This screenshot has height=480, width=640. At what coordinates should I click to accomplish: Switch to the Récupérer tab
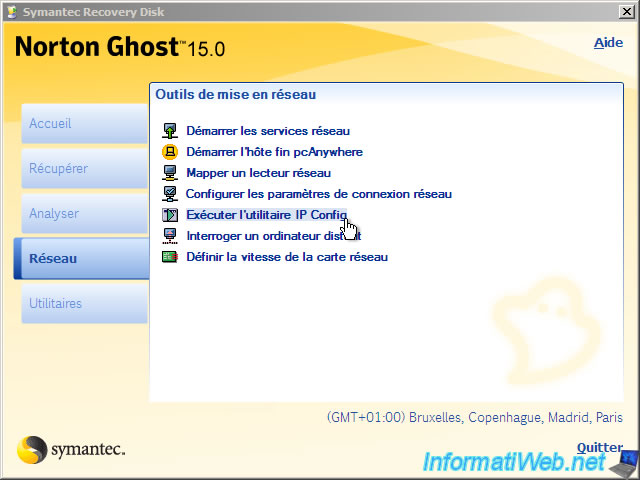pyautogui.click(x=84, y=168)
